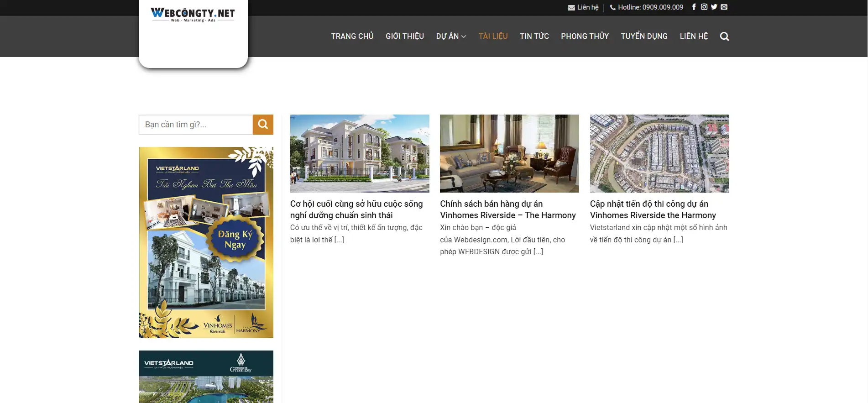Open the TRANG CHỦ menu item
This screenshot has height=403, width=868.
click(352, 37)
